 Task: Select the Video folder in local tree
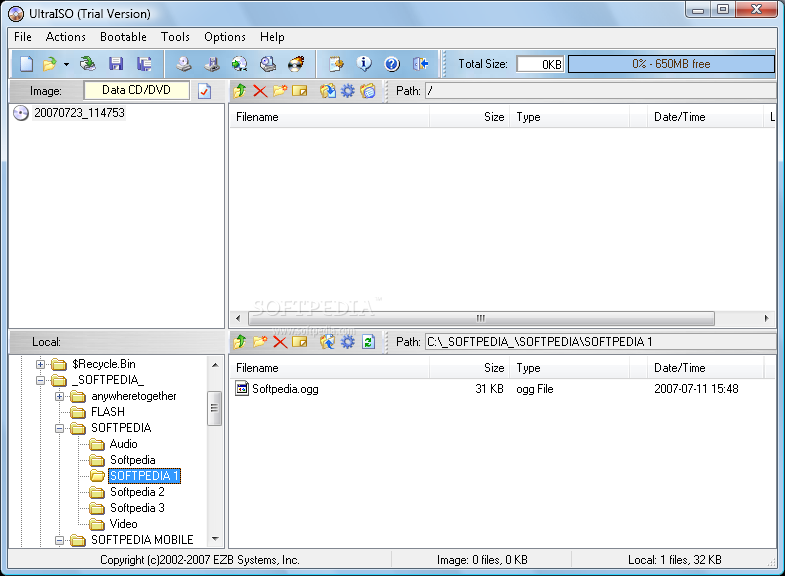coord(123,524)
